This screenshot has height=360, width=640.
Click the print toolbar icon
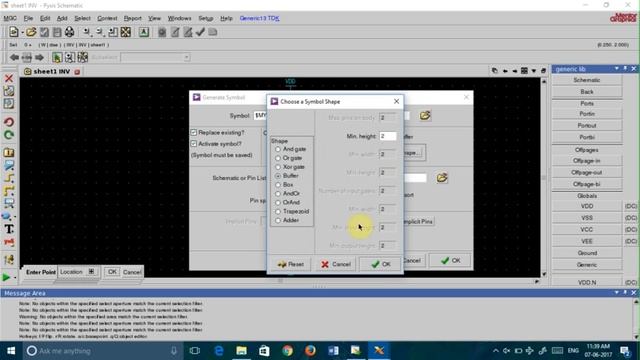click(69, 32)
